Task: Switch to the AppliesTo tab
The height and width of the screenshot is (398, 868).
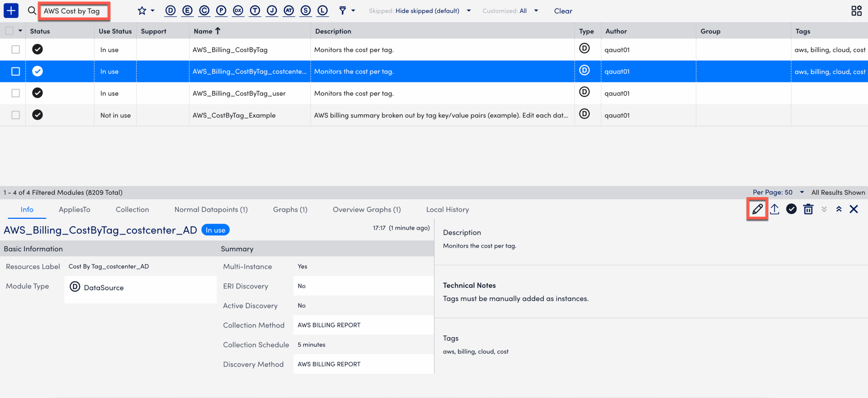Action: click(x=74, y=209)
